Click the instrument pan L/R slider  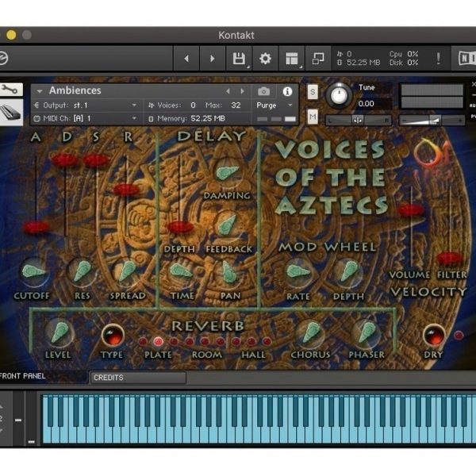[359, 121]
